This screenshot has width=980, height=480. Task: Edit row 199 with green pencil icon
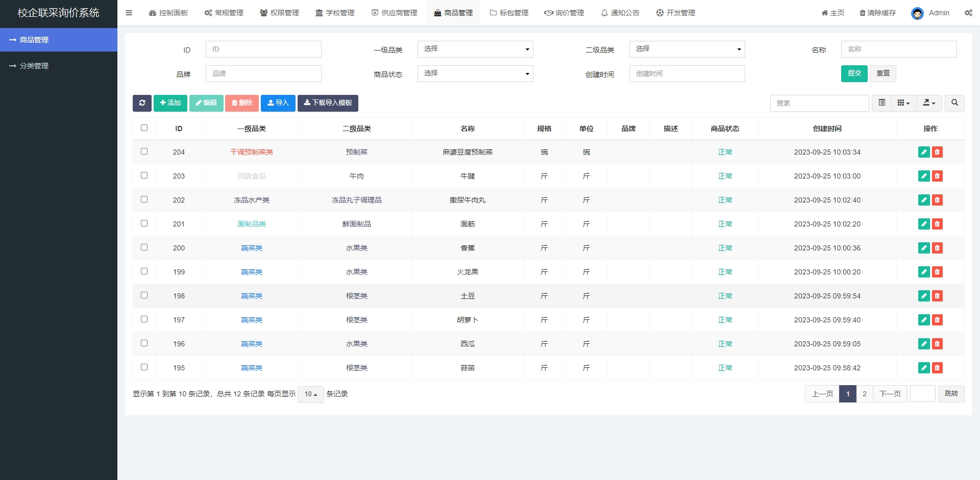924,272
